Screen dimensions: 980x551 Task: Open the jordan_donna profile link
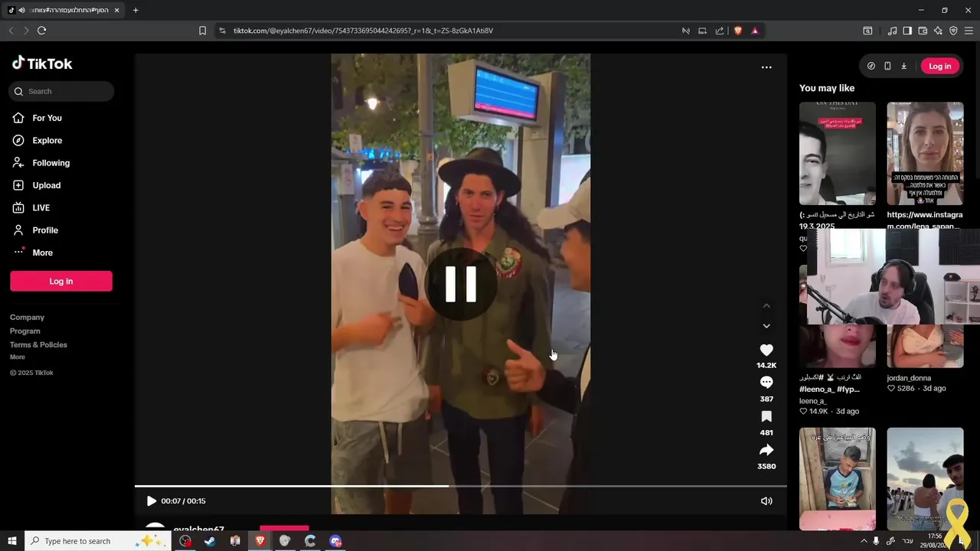[x=909, y=378]
